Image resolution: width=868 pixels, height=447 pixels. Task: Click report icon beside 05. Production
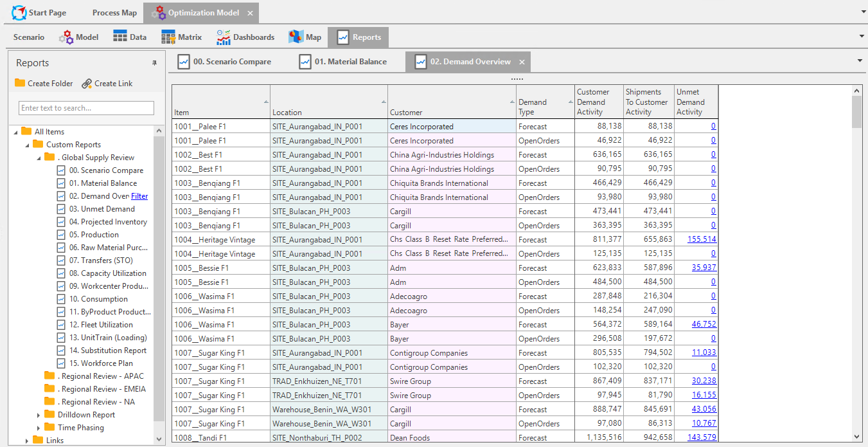click(x=61, y=235)
